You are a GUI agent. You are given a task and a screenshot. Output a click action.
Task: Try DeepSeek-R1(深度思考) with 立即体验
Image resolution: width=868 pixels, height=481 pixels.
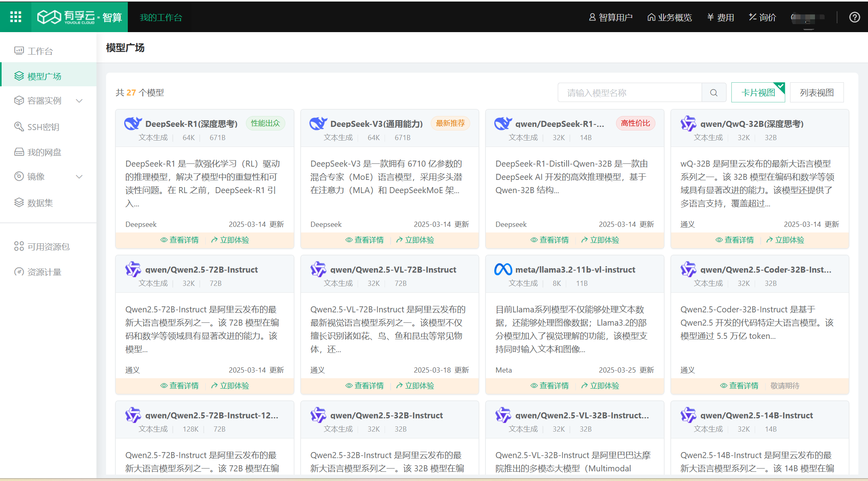pos(230,240)
